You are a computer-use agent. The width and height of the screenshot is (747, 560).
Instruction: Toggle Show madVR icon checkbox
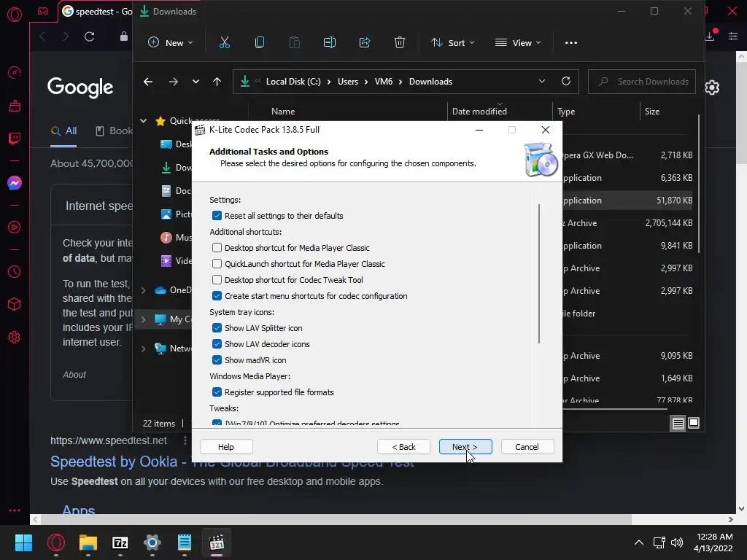(217, 360)
